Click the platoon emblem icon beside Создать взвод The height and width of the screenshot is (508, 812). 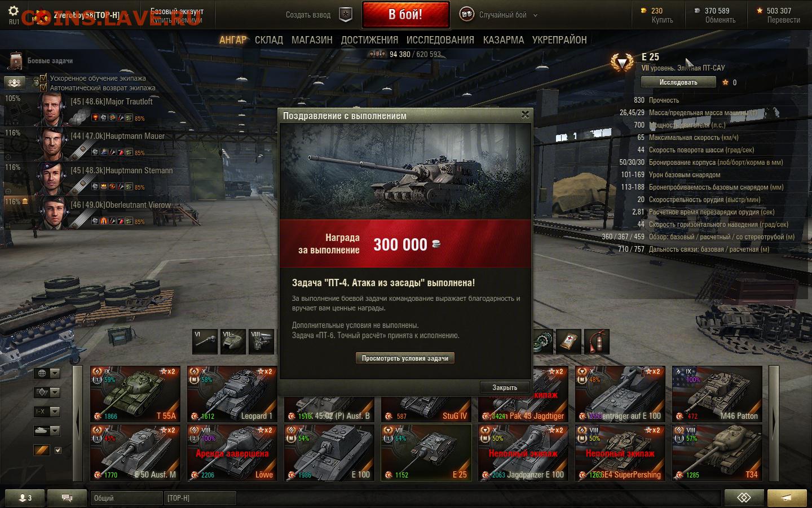[x=346, y=15]
